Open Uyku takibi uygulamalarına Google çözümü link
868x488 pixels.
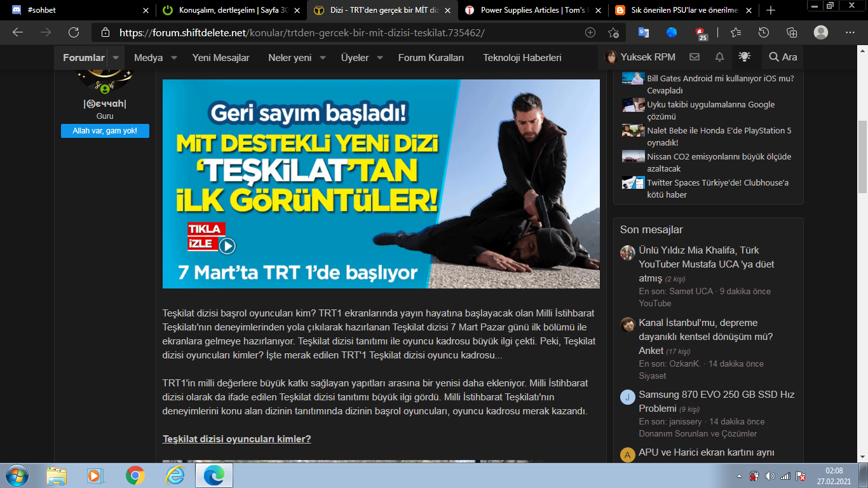click(x=711, y=111)
